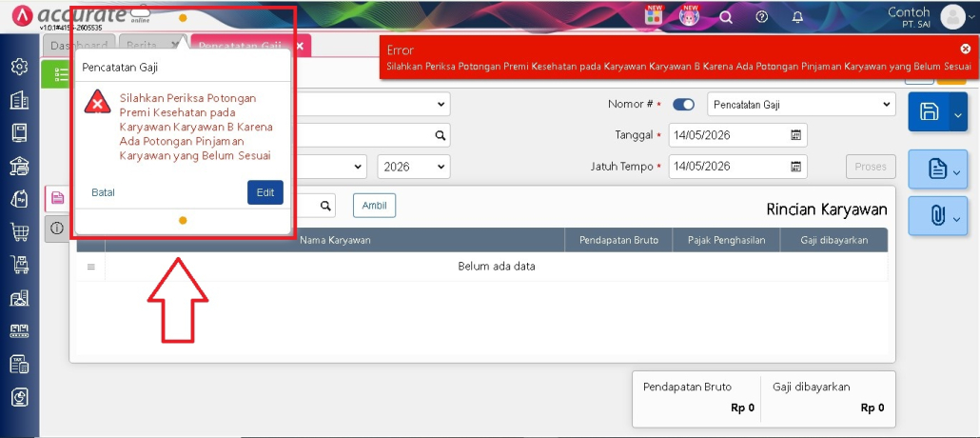Click the Ambil button
The height and width of the screenshot is (438, 980).
(374, 206)
